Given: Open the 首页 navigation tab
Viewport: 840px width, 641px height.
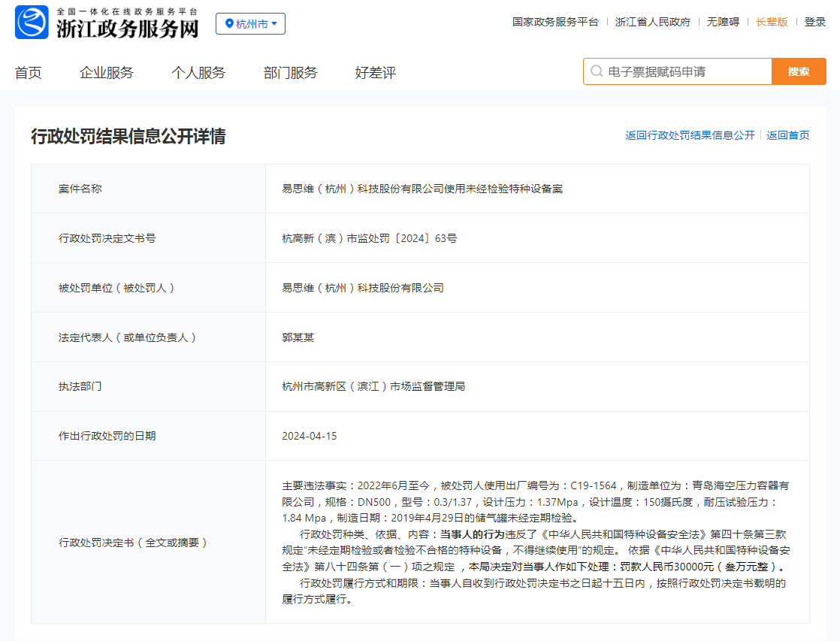Looking at the screenshot, I should point(28,72).
